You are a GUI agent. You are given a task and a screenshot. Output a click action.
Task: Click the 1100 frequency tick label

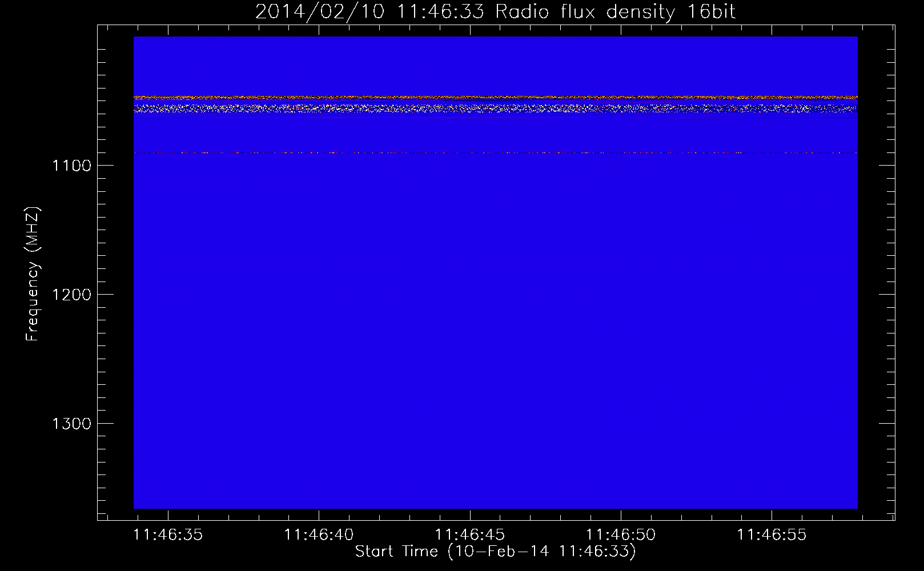coord(71,166)
